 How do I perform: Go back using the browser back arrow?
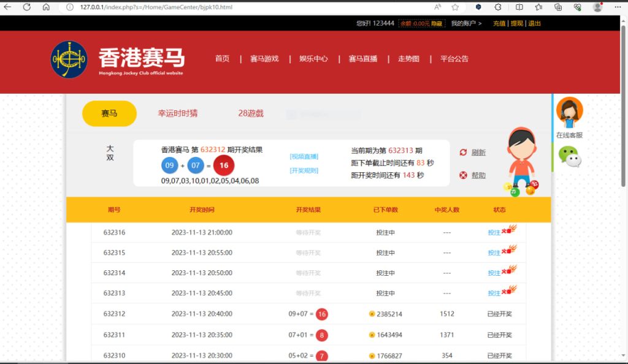[7, 7]
